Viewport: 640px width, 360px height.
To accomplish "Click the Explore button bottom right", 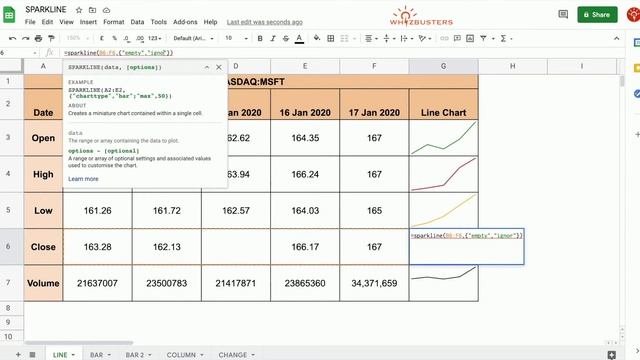I will tap(611, 355).
